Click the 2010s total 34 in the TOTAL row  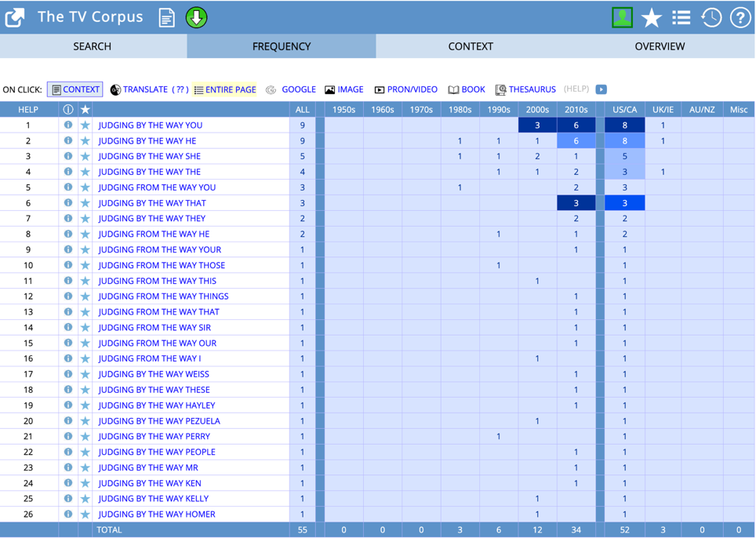point(576,529)
